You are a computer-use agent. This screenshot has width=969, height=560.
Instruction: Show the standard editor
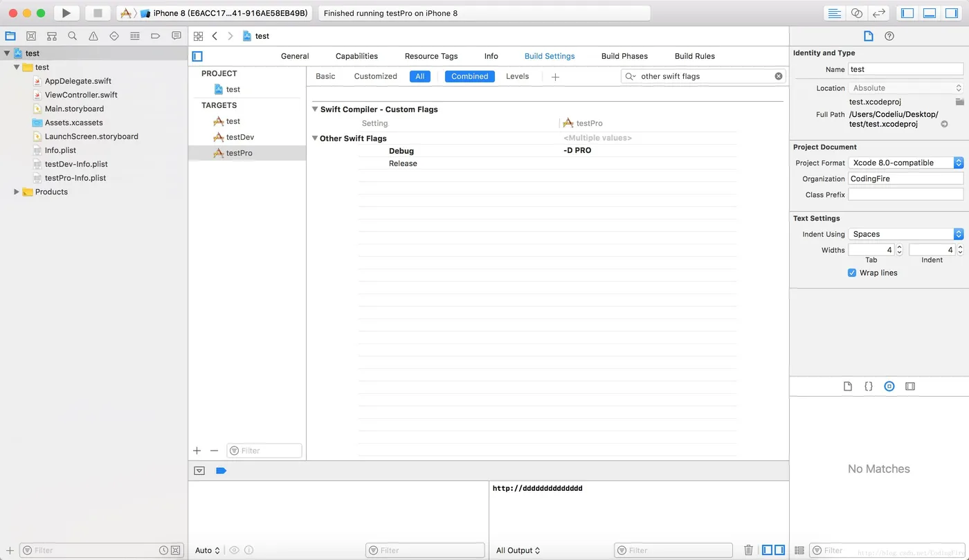coord(835,13)
